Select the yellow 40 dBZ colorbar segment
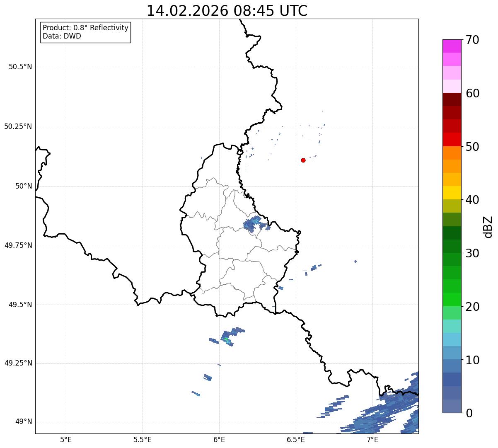 coord(452,193)
